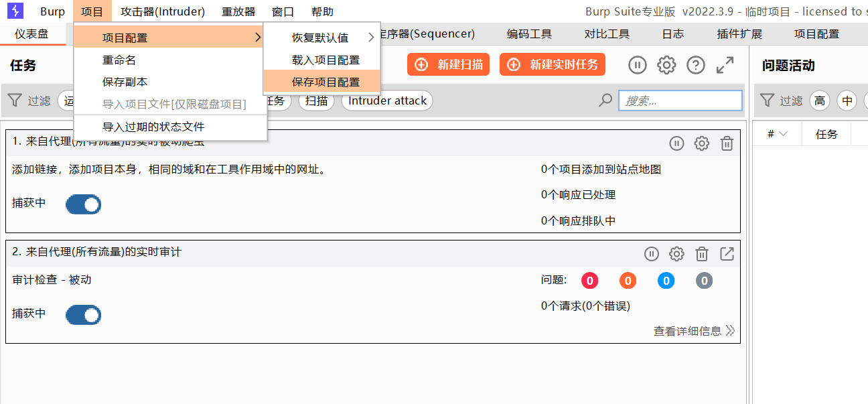The width and height of the screenshot is (868, 404).
Task: Click the search magnifier icon
Action: (605, 100)
